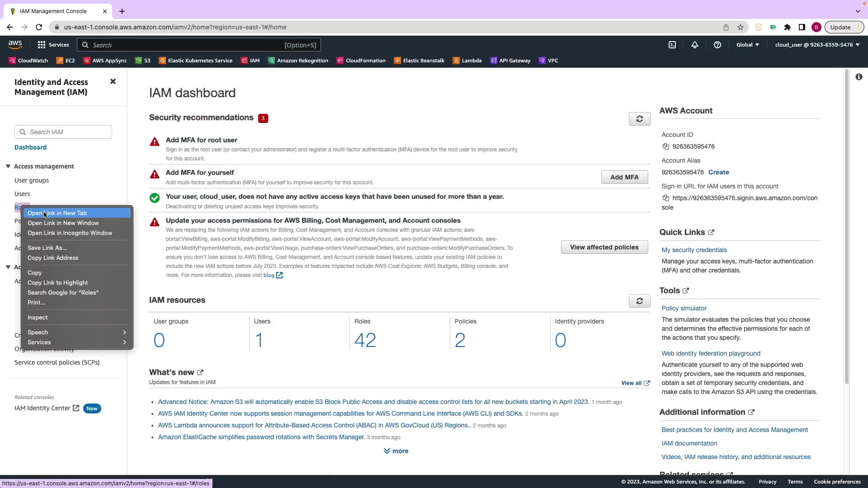Viewport: 868px width, 488px height.
Task: Open My security credentials link
Action: tap(694, 250)
